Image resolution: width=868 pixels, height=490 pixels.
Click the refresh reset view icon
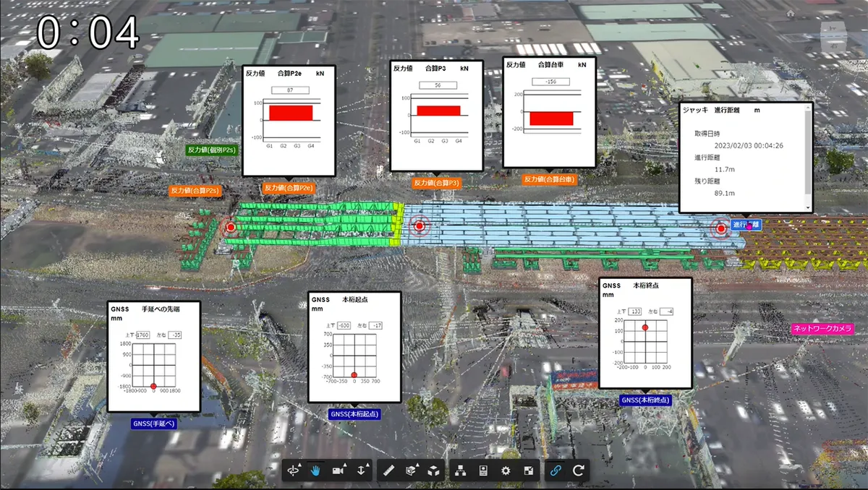click(x=578, y=470)
